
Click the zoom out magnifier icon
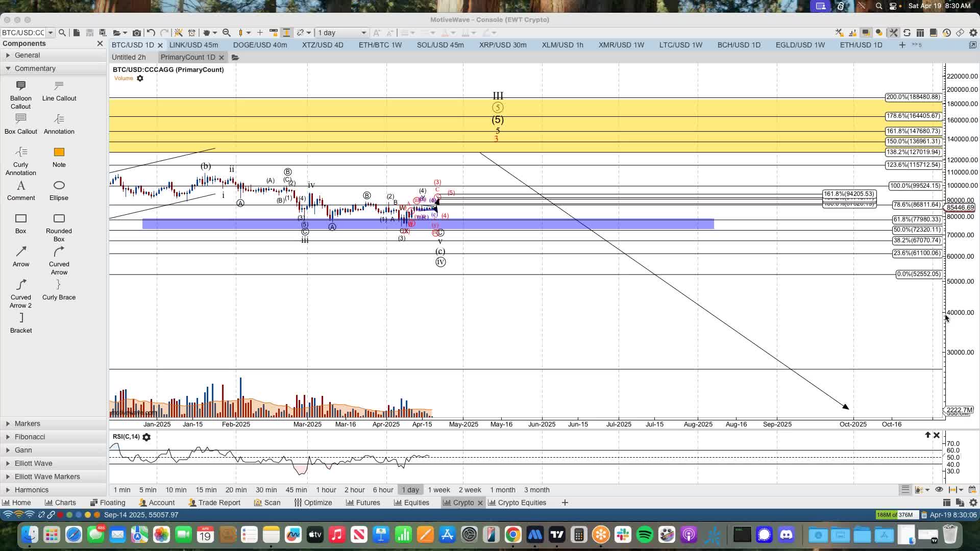(x=226, y=33)
